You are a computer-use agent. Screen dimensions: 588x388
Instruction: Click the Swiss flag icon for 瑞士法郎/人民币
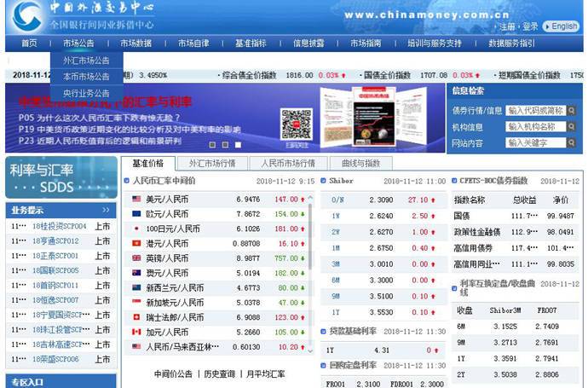(x=136, y=317)
